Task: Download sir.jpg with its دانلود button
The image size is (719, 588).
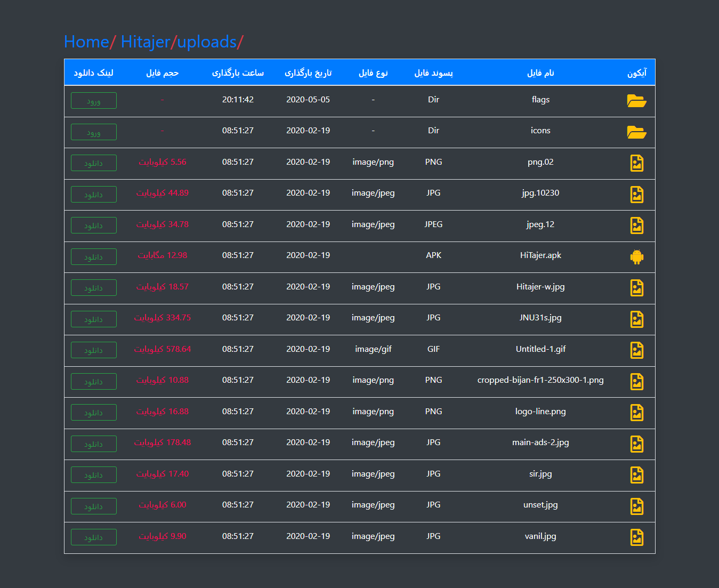Action: 94,475
